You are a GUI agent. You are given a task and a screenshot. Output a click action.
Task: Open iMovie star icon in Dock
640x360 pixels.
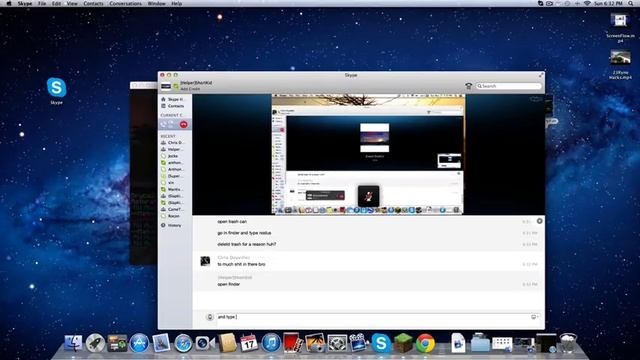click(x=359, y=343)
